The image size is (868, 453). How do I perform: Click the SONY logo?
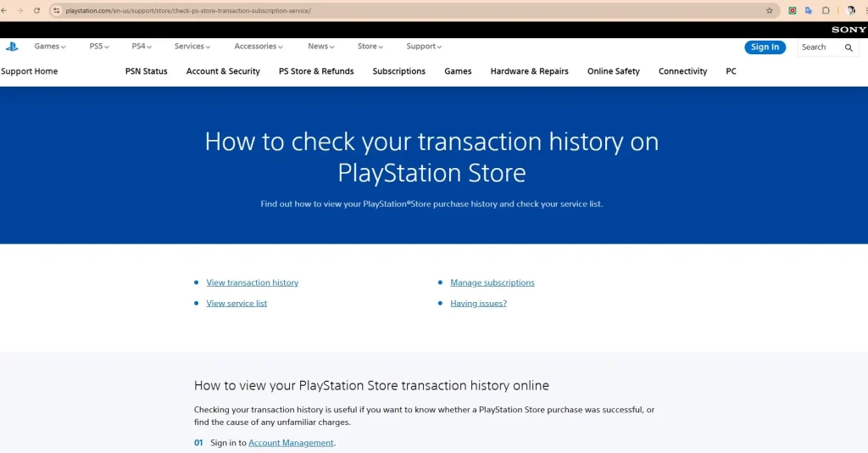click(x=849, y=30)
